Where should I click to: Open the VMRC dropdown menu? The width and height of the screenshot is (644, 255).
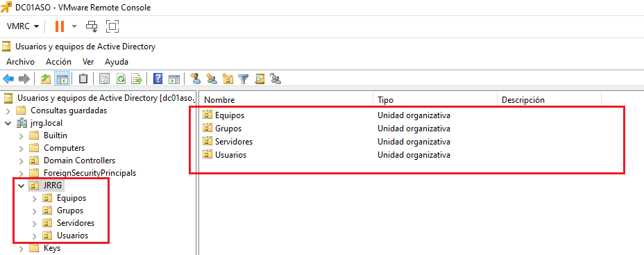pos(23,26)
